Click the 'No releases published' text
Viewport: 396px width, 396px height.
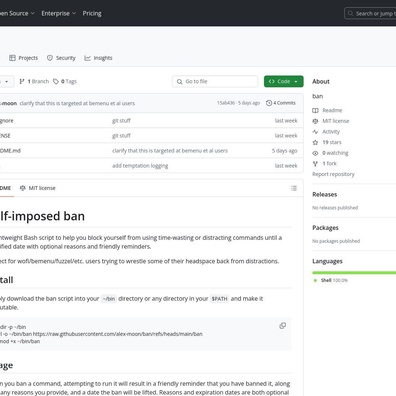(x=335, y=208)
